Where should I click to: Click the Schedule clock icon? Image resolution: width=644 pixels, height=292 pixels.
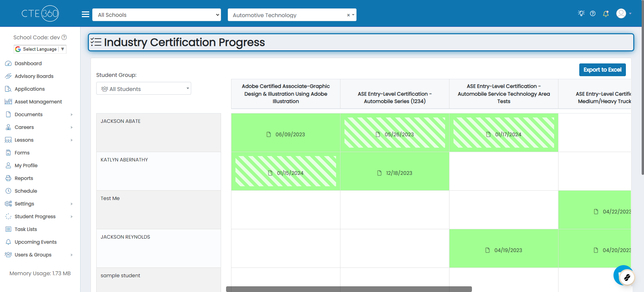[x=8, y=191]
